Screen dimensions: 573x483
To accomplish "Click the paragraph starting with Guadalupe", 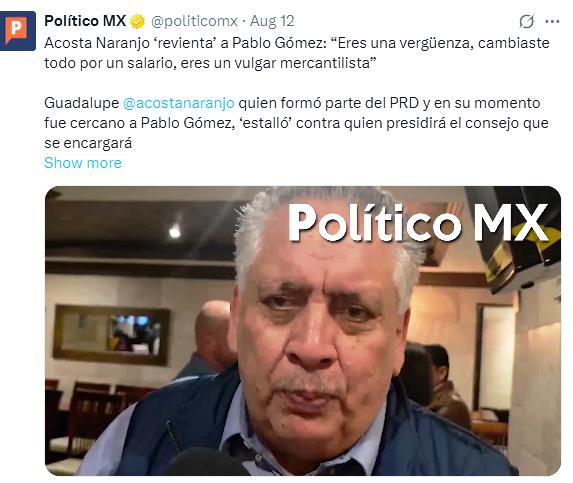I will [296, 123].
